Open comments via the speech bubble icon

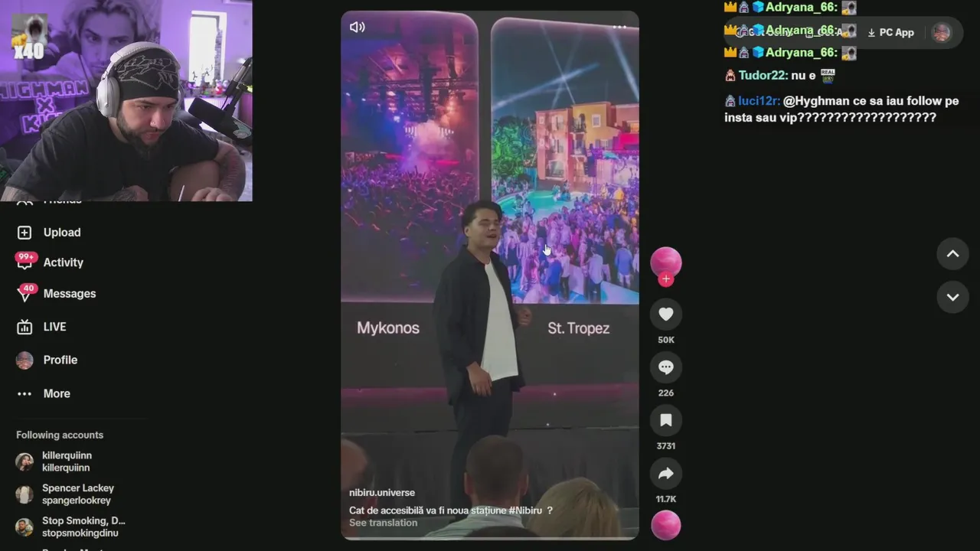[x=666, y=367]
